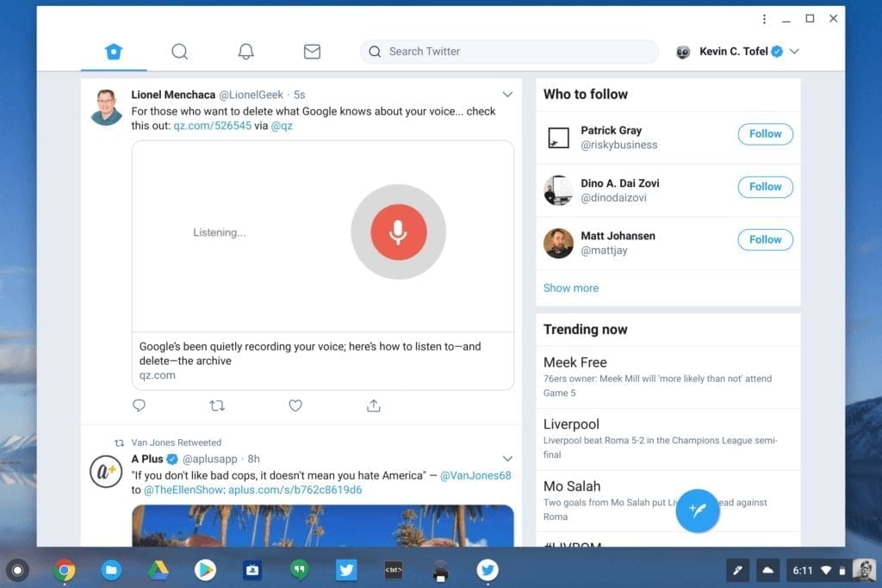
Task: Share Lionel Menchaca's tweet
Action: pos(374,405)
